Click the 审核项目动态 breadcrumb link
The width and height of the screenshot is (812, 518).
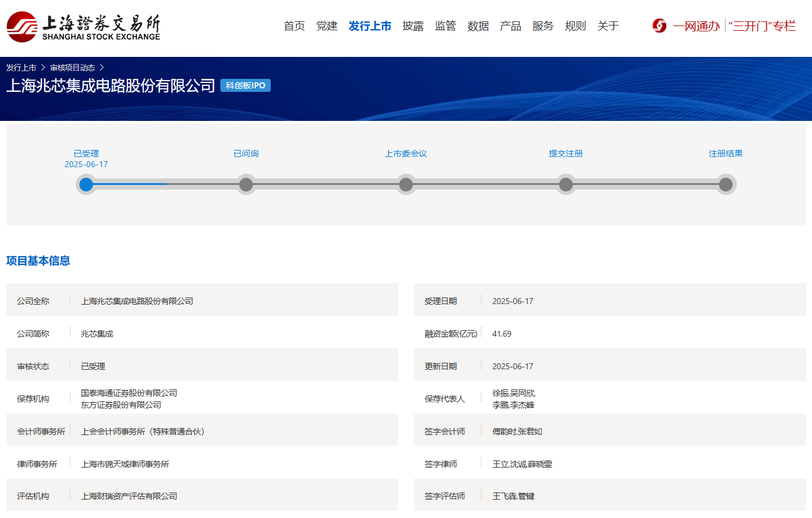click(x=72, y=68)
